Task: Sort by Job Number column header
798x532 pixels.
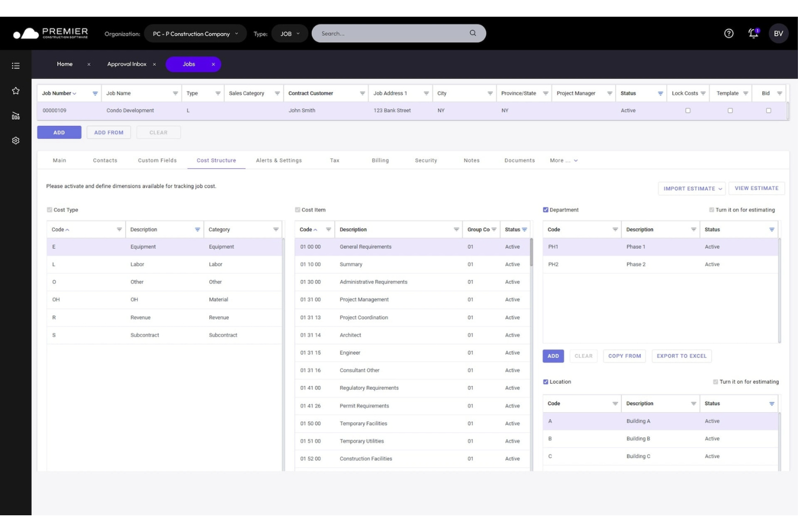Action: coord(57,93)
